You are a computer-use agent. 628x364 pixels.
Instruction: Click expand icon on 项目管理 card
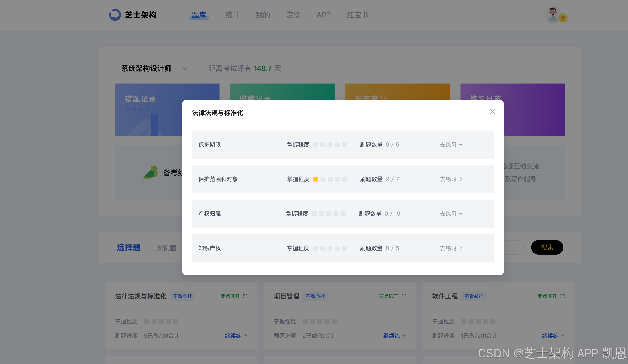404,296
